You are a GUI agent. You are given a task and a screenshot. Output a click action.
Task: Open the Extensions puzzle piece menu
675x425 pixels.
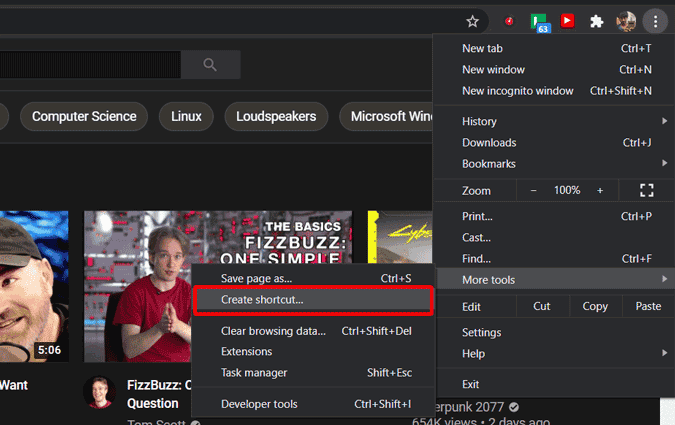pos(596,21)
